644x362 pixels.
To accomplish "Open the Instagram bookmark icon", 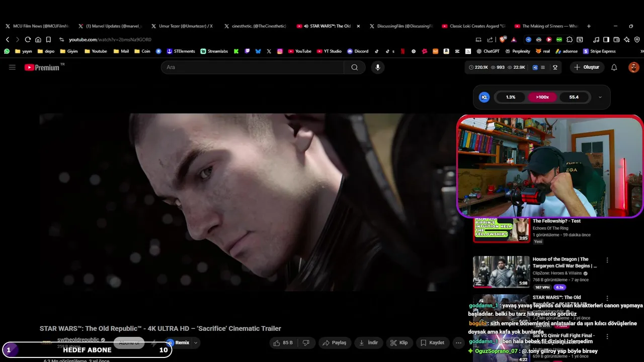I will [280, 51].
